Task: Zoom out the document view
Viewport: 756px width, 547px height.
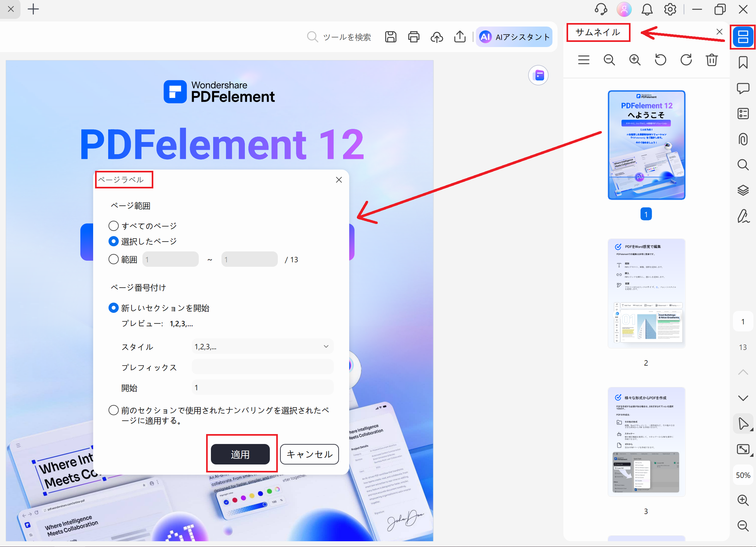Action: click(743, 526)
